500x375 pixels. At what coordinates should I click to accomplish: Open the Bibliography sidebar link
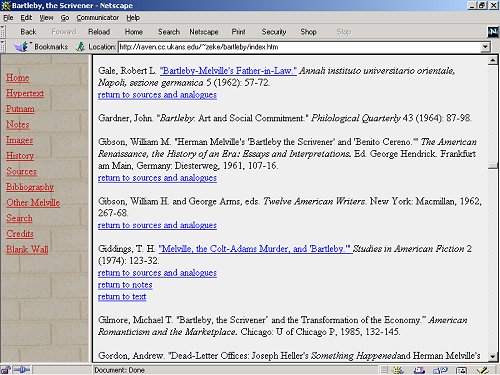click(30, 187)
